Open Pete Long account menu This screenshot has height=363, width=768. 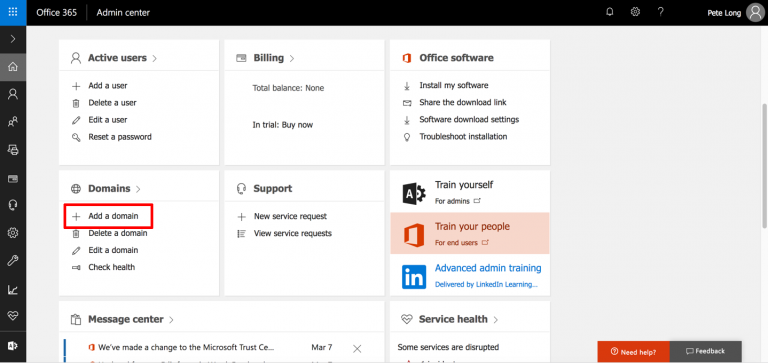[x=736, y=13]
